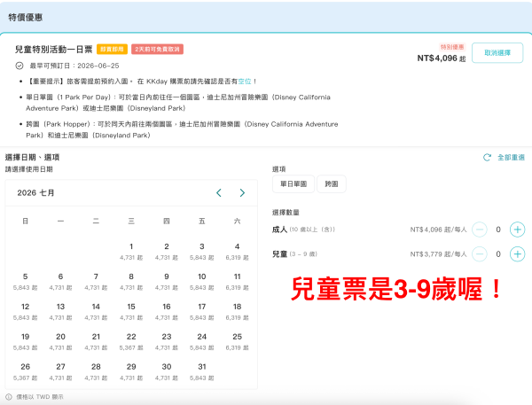Increase child (兒童) ticket quantity
Screen dimensions: 532x405
click(x=518, y=254)
